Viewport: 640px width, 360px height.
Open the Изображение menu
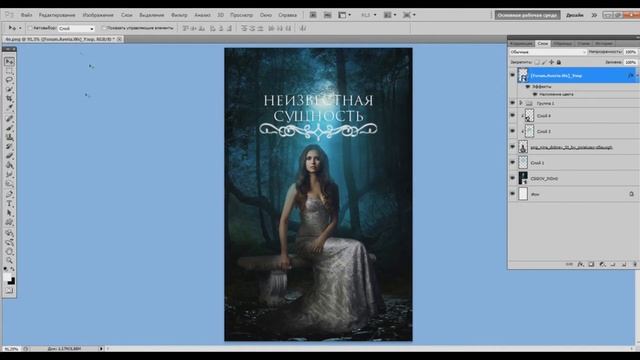click(98, 15)
